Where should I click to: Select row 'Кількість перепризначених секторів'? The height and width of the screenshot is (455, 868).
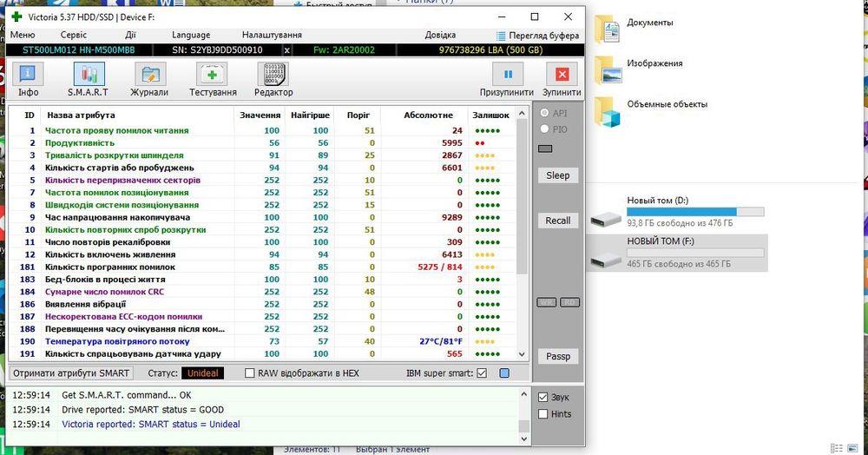pos(261,180)
